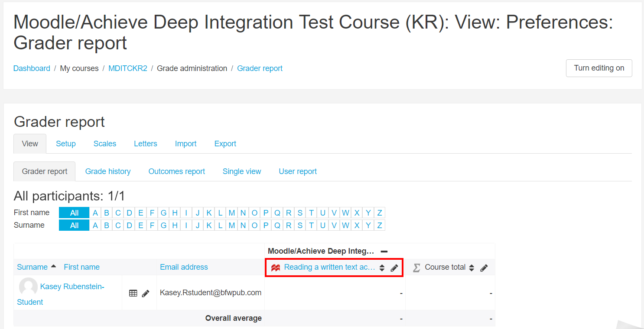Select the top-level View tab
644x329 pixels.
click(x=30, y=144)
